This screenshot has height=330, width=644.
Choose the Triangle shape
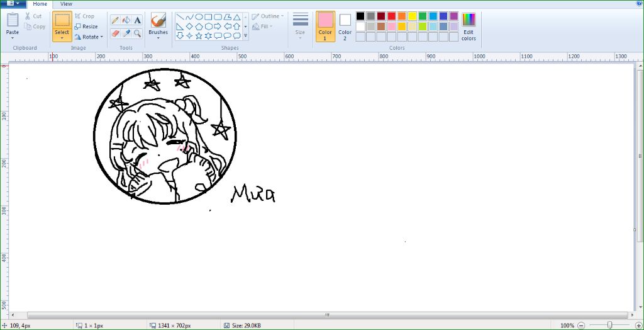[236, 17]
